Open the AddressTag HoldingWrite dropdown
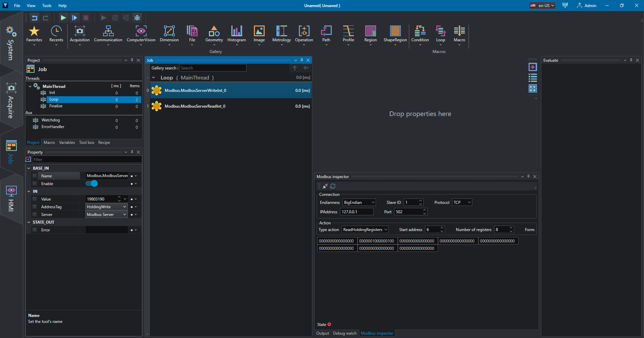The width and height of the screenshot is (644, 338). [106, 207]
